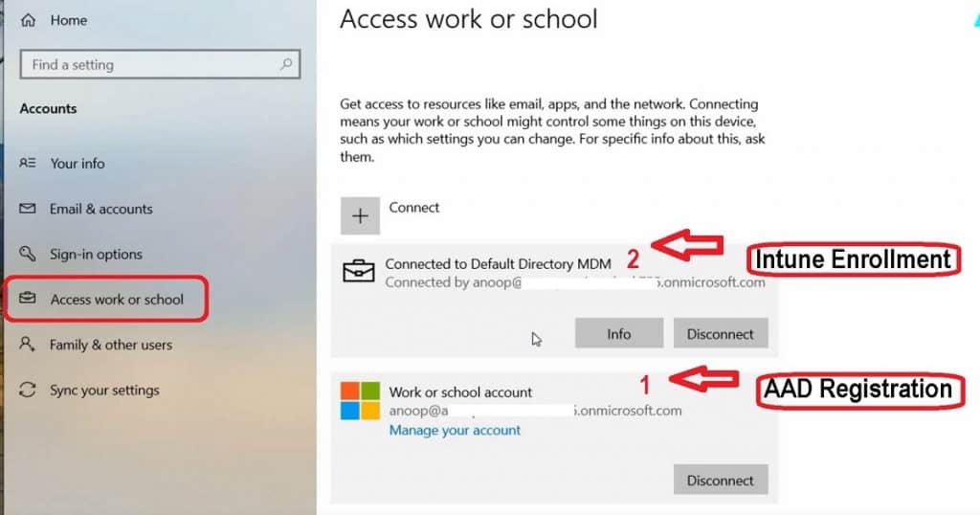Click the briefcase icon of the MDM connection
This screenshot has height=515, width=980.
[x=359, y=272]
